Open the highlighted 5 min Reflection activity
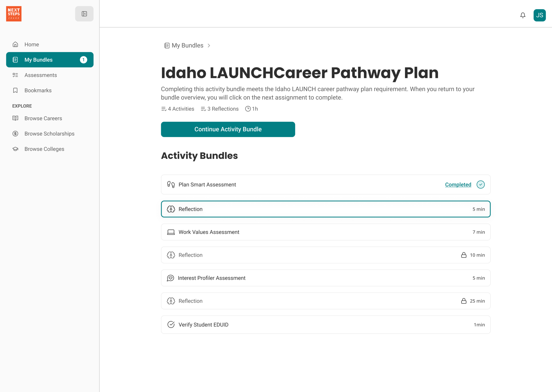 (325, 209)
